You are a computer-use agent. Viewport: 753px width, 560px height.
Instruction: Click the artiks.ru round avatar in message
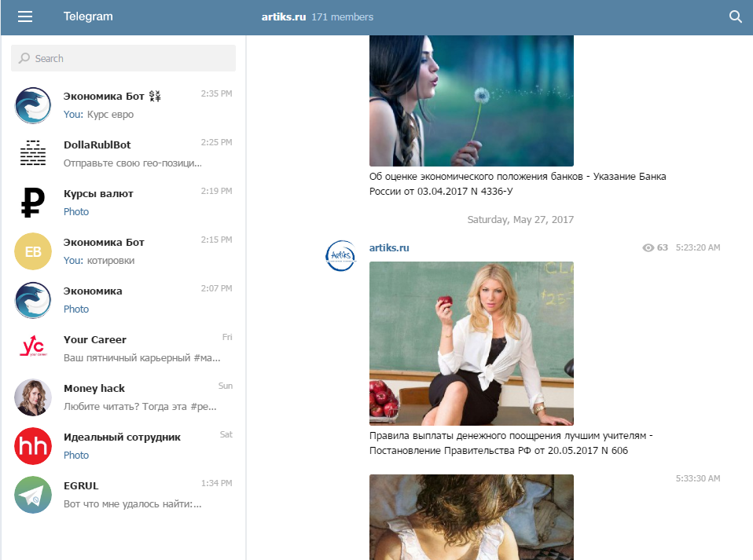[x=340, y=256]
